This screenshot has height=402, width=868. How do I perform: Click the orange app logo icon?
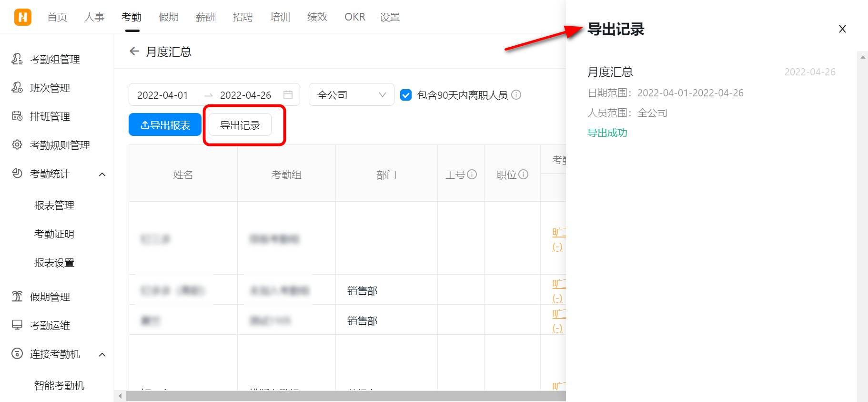22,17
